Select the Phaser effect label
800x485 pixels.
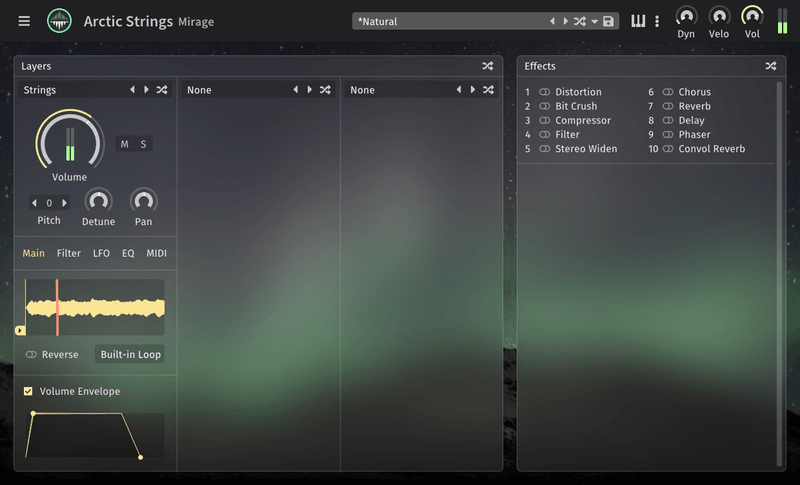click(694, 135)
